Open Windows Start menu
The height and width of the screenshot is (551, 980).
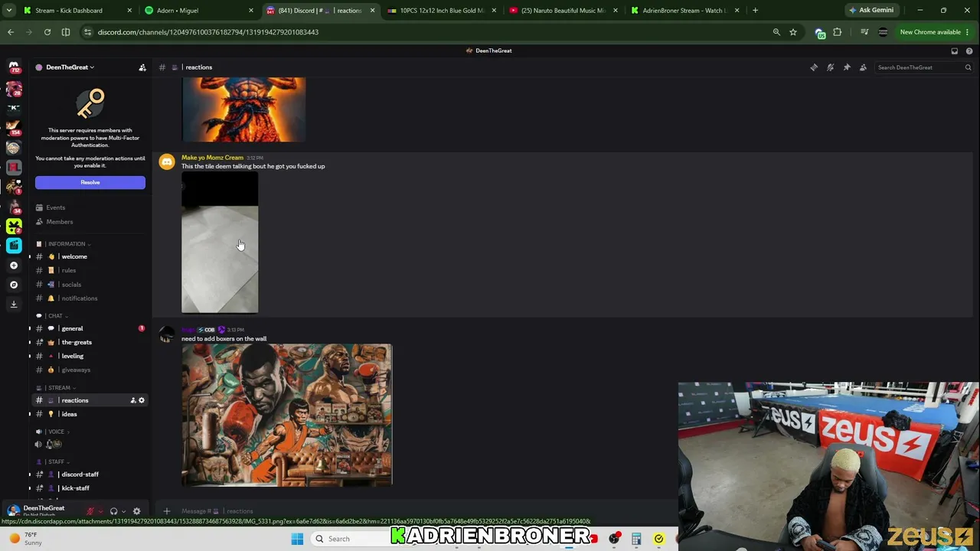298,539
